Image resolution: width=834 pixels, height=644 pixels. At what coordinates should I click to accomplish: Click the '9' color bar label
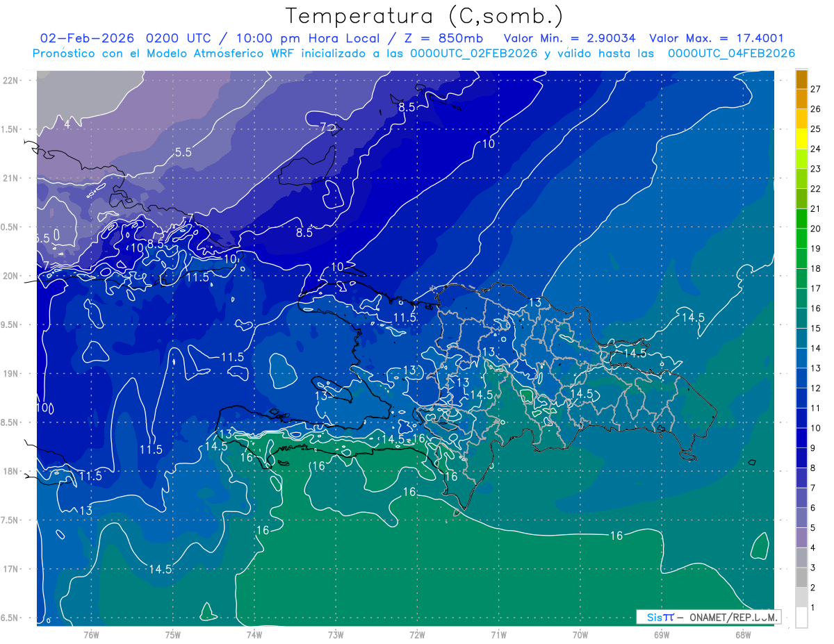pos(814,448)
